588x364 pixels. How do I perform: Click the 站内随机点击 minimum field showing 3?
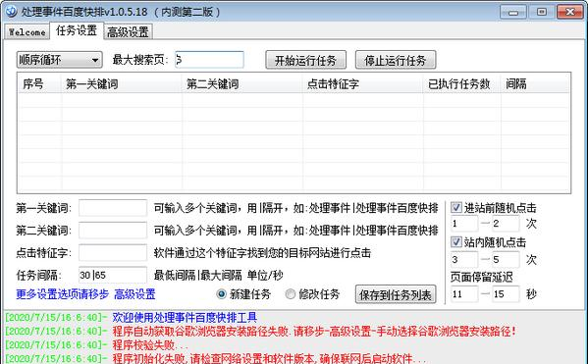coord(464,259)
